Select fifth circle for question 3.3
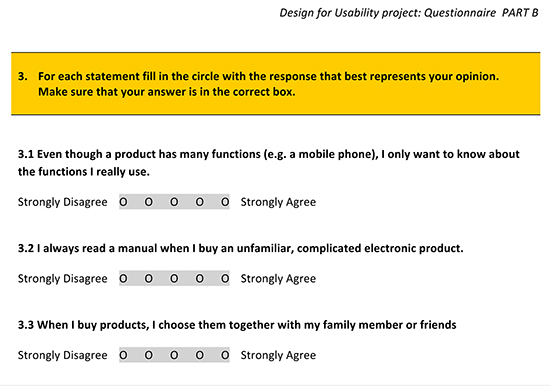 tap(225, 355)
